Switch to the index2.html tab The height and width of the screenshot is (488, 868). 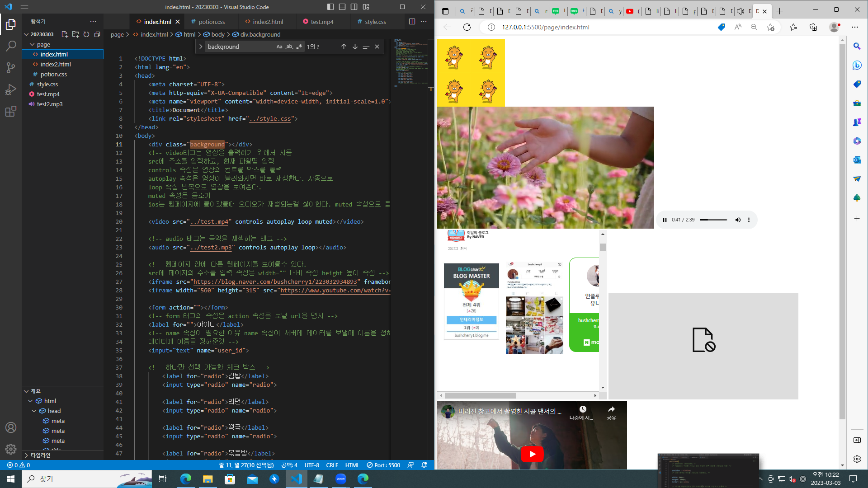click(x=268, y=22)
